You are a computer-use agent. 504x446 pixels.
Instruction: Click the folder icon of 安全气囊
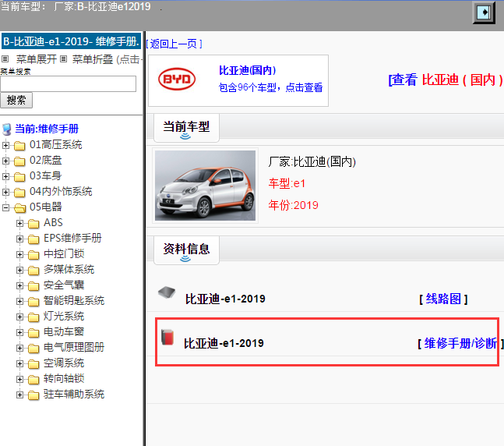click(33, 285)
